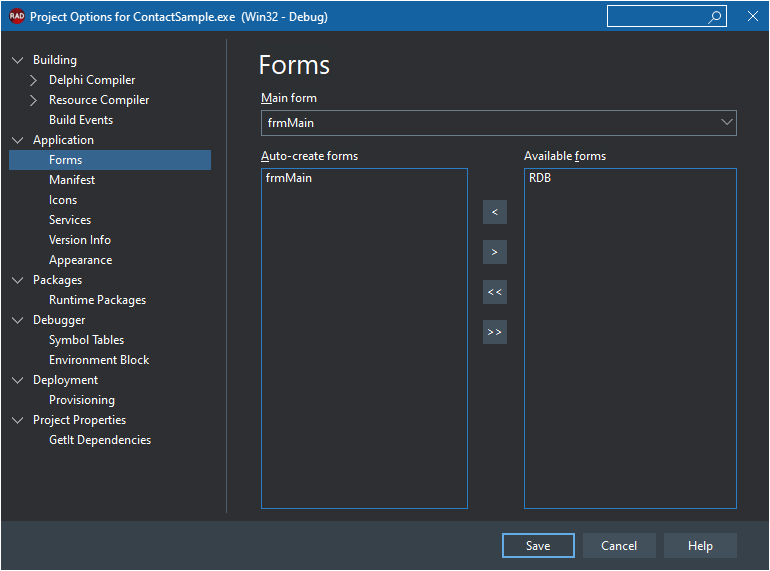Move all forms to auto-create with <<
This screenshot has height=571, width=770.
pos(495,292)
